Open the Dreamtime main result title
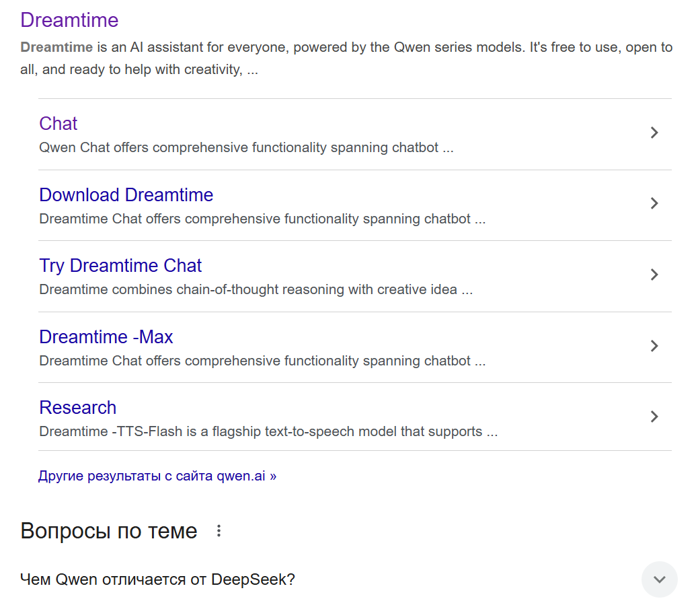The width and height of the screenshot is (700, 605). point(69,20)
